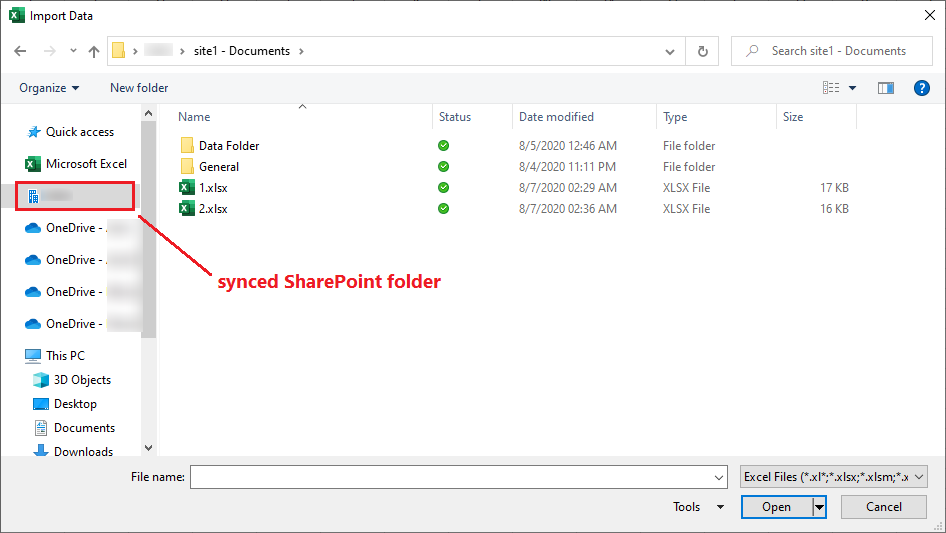This screenshot has width=946, height=533.
Task: Click the Data Folder folder icon
Action: (187, 145)
